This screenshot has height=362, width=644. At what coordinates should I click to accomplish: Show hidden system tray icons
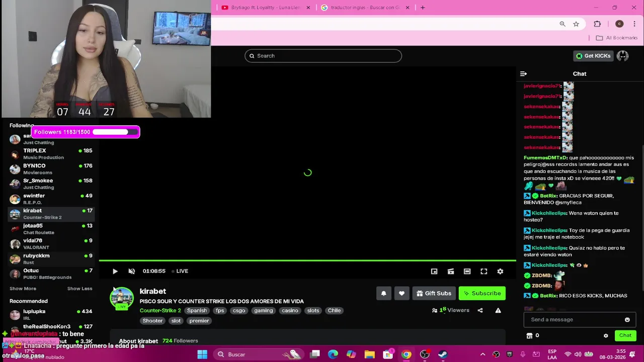coord(482,354)
